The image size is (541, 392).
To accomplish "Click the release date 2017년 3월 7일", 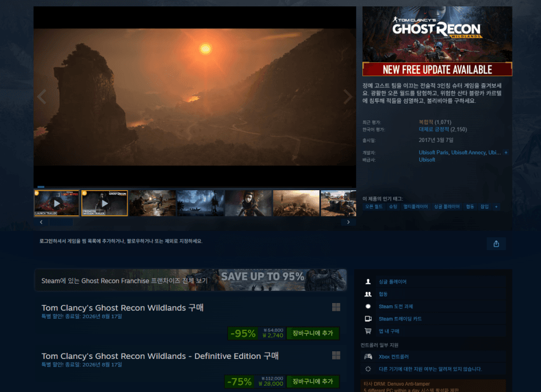I will (436, 140).
